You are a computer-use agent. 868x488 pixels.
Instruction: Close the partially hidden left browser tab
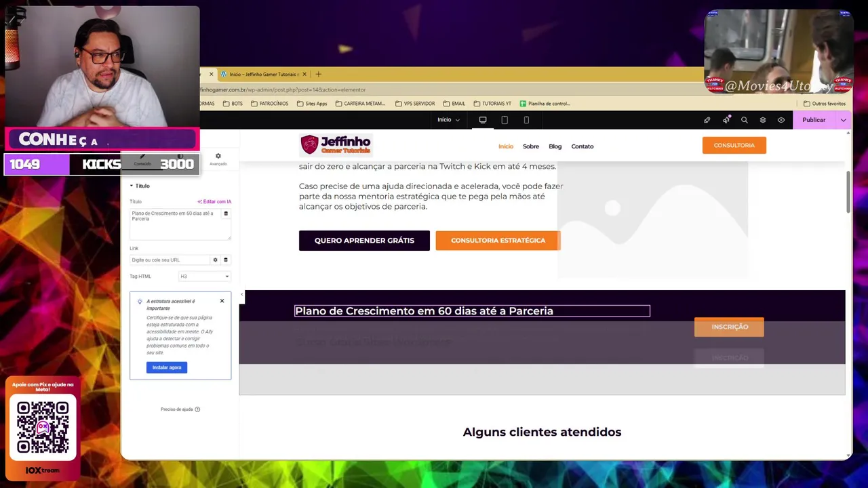click(x=211, y=74)
